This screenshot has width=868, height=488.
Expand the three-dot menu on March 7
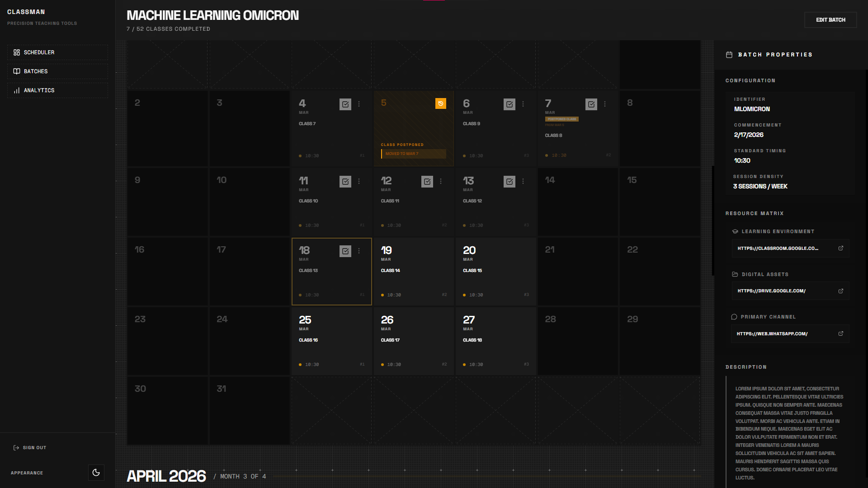(605, 104)
